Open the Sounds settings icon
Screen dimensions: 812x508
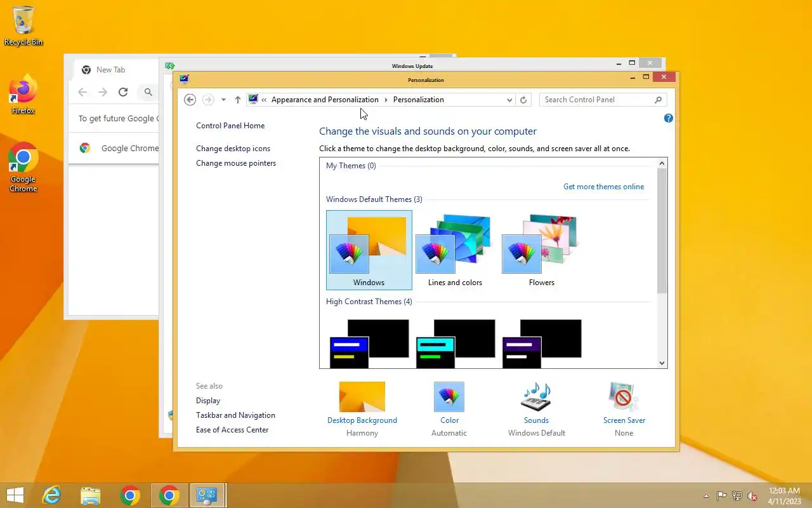pyautogui.click(x=536, y=397)
